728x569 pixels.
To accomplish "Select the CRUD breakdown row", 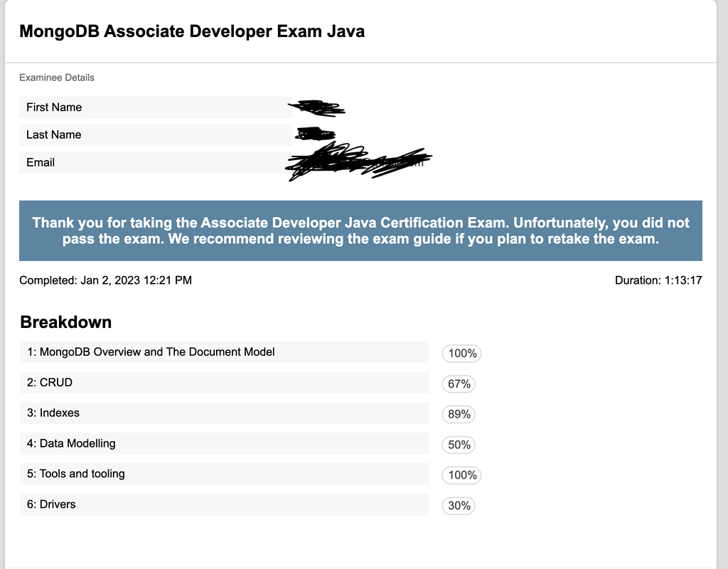I will click(x=224, y=383).
